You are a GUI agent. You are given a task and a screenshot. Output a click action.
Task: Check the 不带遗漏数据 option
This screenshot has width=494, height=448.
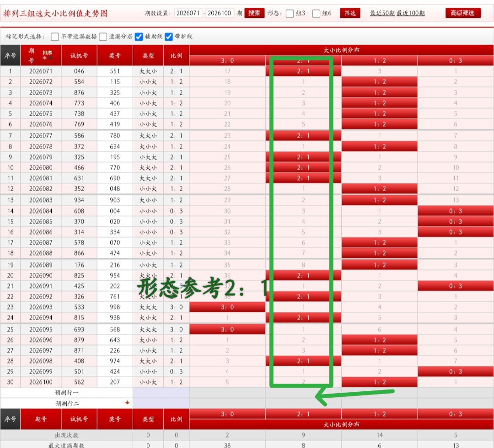coord(55,37)
